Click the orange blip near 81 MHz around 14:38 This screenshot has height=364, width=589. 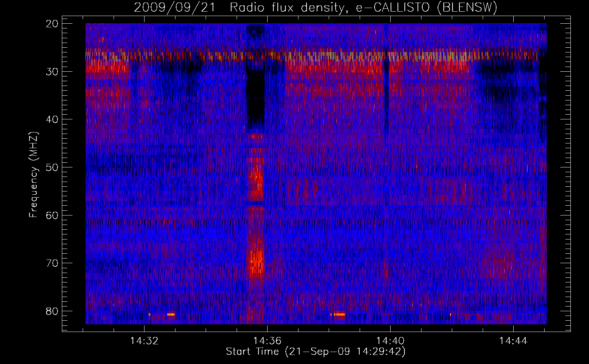pos(339,314)
